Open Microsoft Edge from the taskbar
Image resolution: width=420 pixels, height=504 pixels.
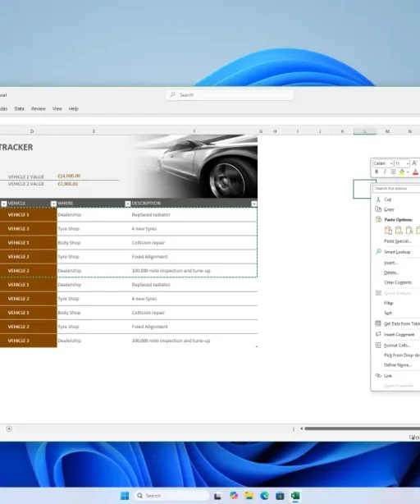point(265,496)
